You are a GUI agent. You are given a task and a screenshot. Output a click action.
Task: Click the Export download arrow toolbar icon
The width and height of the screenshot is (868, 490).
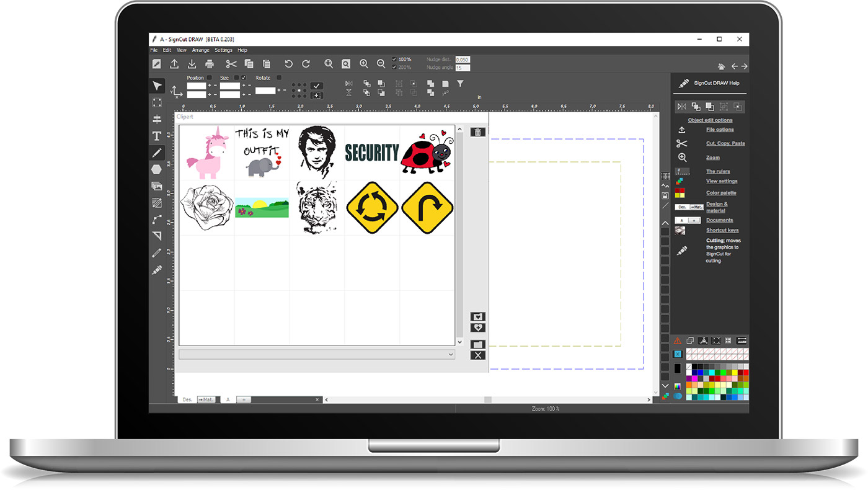click(192, 64)
